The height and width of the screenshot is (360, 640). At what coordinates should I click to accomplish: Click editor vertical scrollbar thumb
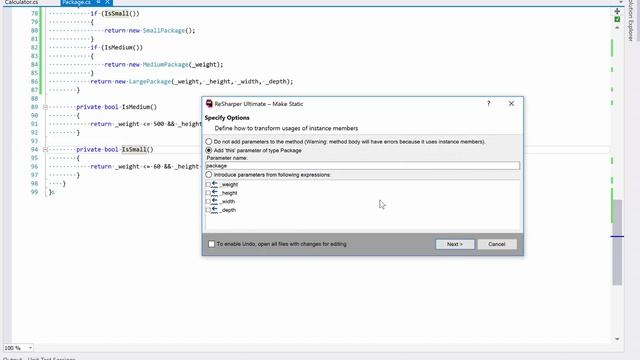point(617,242)
